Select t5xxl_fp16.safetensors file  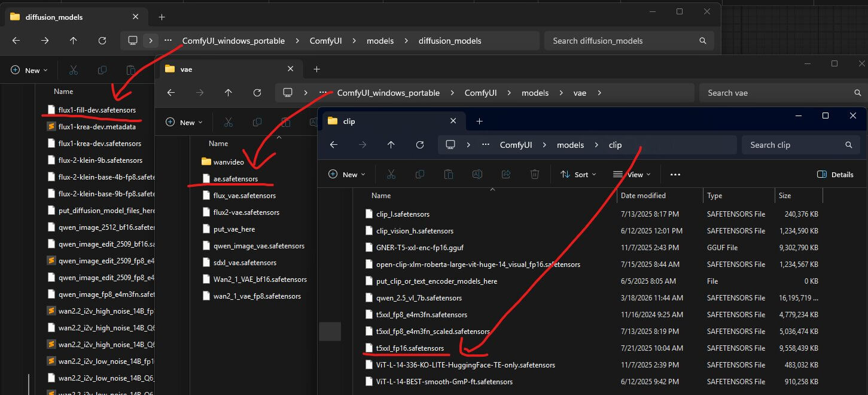tap(410, 348)
